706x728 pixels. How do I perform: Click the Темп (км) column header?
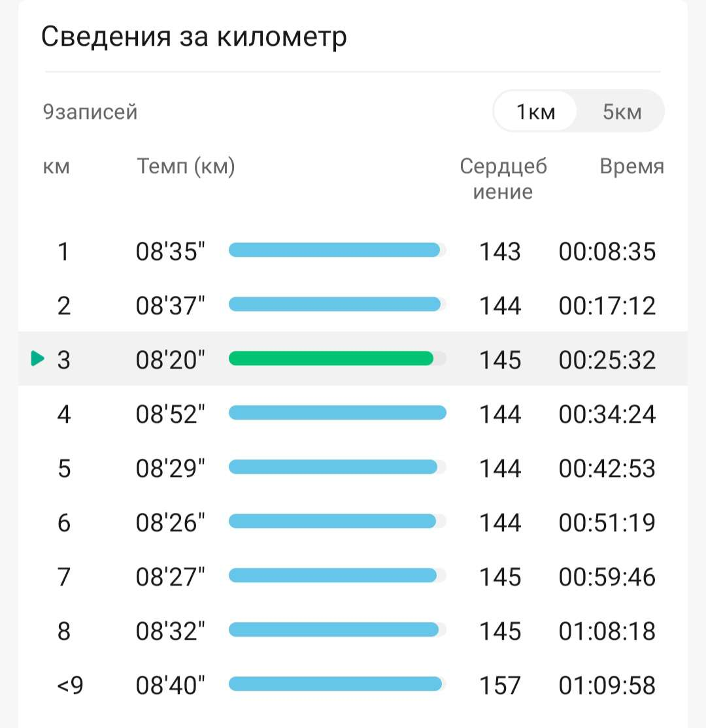(x=186, y=166)
